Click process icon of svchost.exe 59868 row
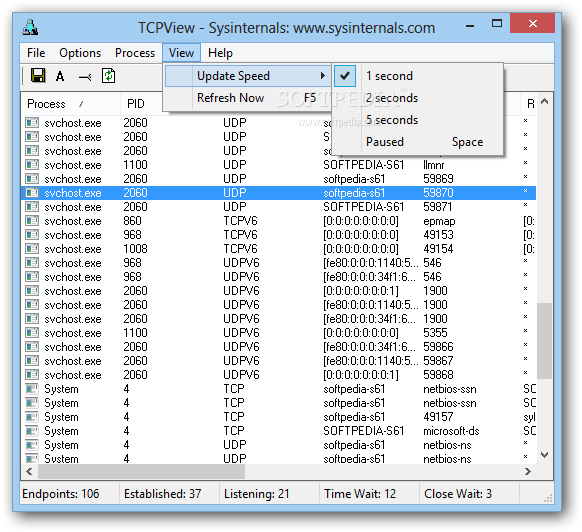This screenshot has width=582, height=532. click(x=32, y=375)
